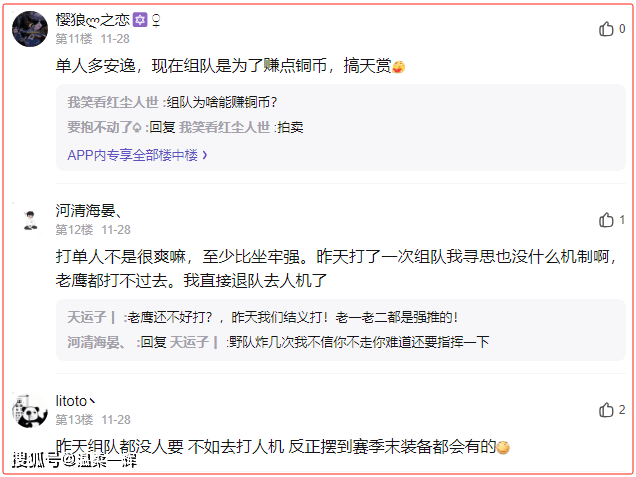Like litoto's 第13楼 comment
Viewport: 636px width, 477px height.
coord(606,410)
